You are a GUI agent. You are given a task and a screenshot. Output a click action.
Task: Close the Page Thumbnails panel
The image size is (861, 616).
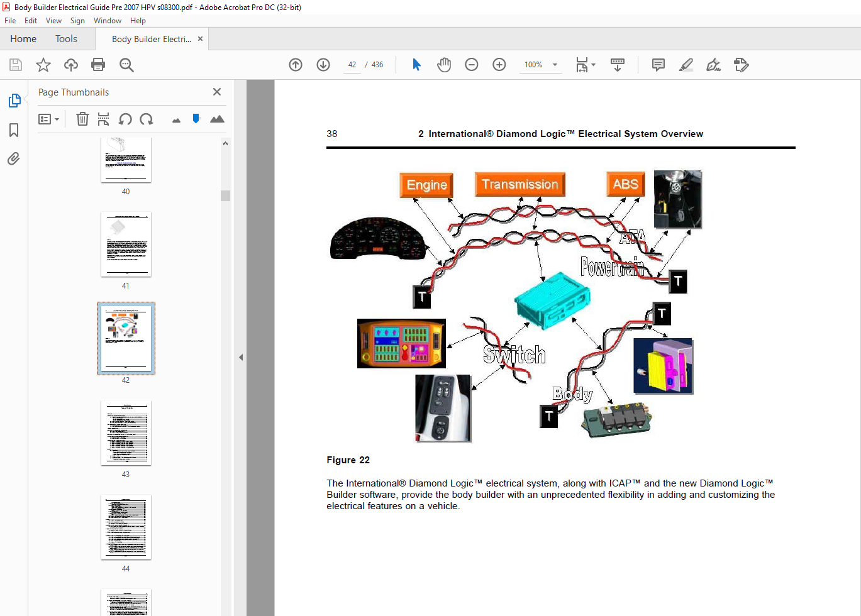[x=217, y=92]
